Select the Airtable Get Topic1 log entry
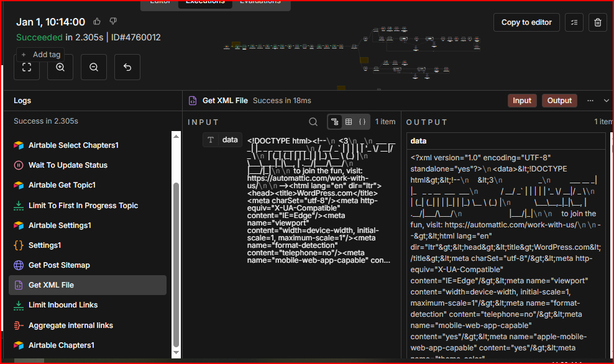 point(88,185)
